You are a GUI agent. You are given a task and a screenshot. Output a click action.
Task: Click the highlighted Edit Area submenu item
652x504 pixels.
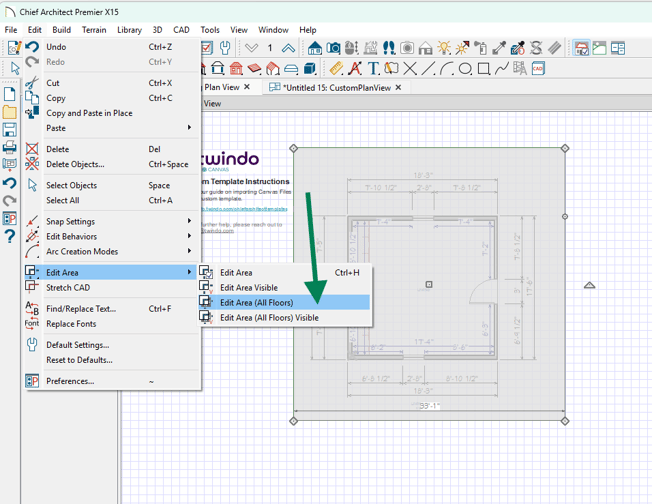click(x=113, y=272)
